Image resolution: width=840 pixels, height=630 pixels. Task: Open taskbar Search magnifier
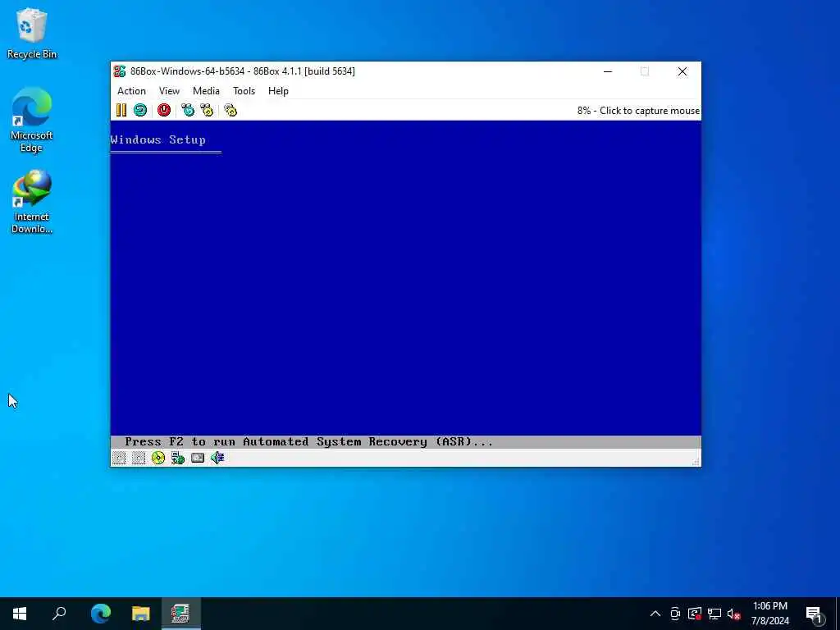pos(59,614)
